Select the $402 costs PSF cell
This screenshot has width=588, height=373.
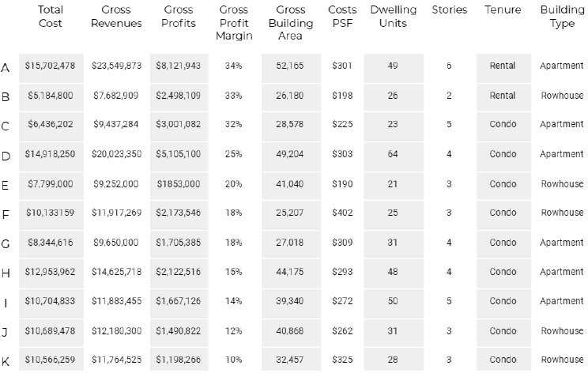(342, 213)
